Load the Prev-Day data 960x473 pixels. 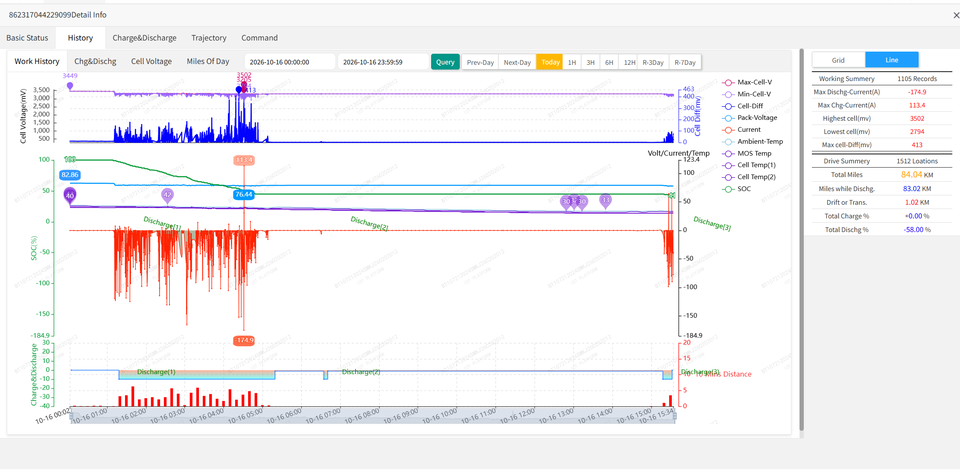point(480,62)
